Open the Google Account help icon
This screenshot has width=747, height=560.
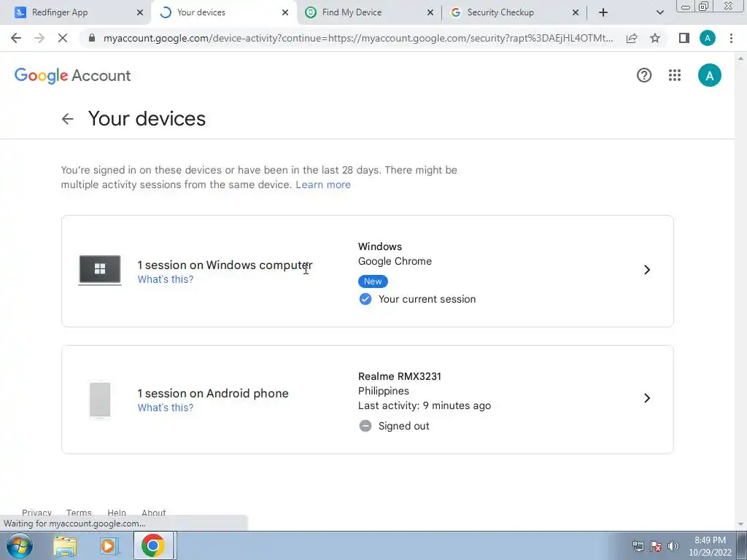pos(644,75)
